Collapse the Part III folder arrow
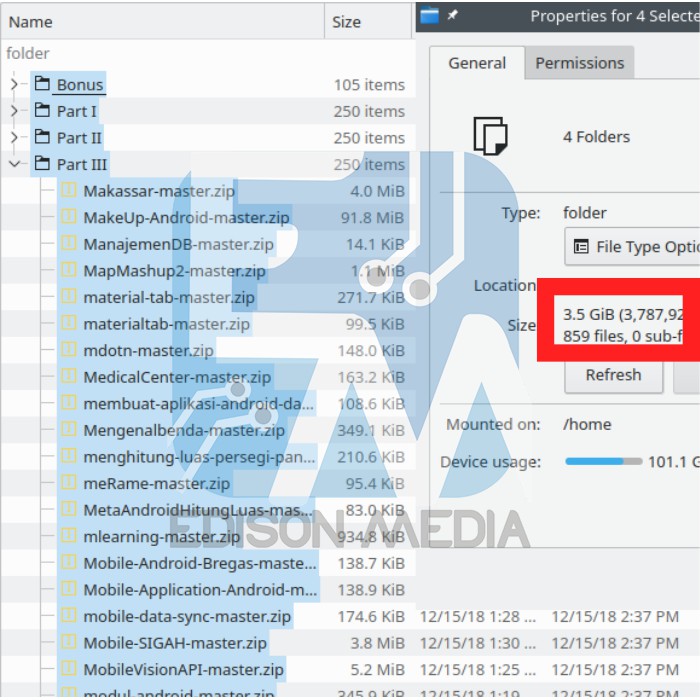Image resolution: width=700 pixels, height=700 pixels. [14, 164]
